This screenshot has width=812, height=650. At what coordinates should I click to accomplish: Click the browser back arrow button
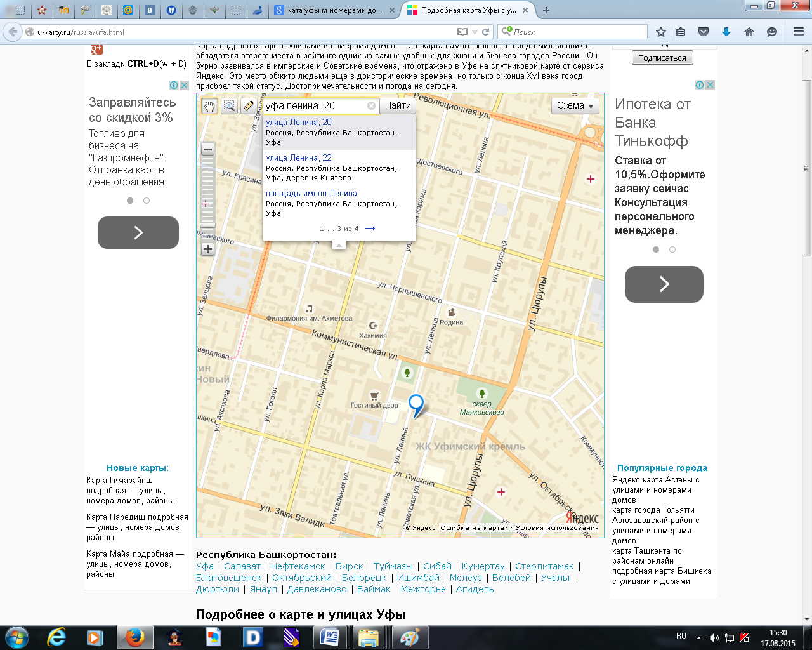13,32
